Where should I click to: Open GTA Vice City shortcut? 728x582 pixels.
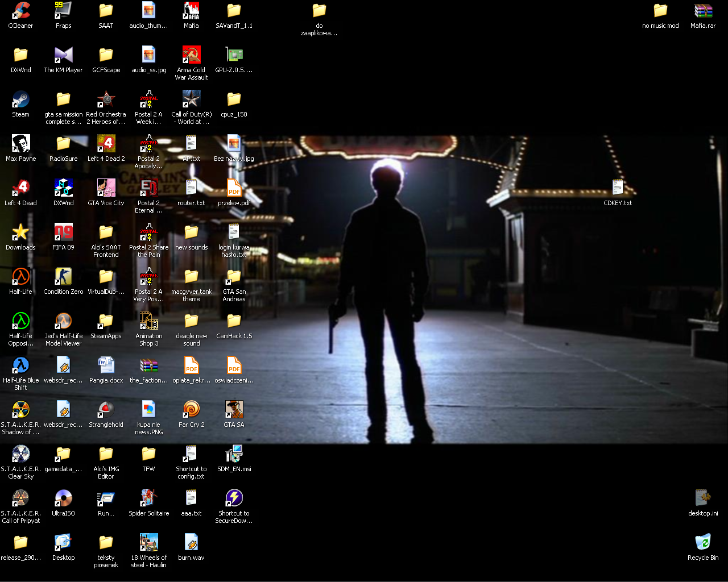[x=106, y=188]
